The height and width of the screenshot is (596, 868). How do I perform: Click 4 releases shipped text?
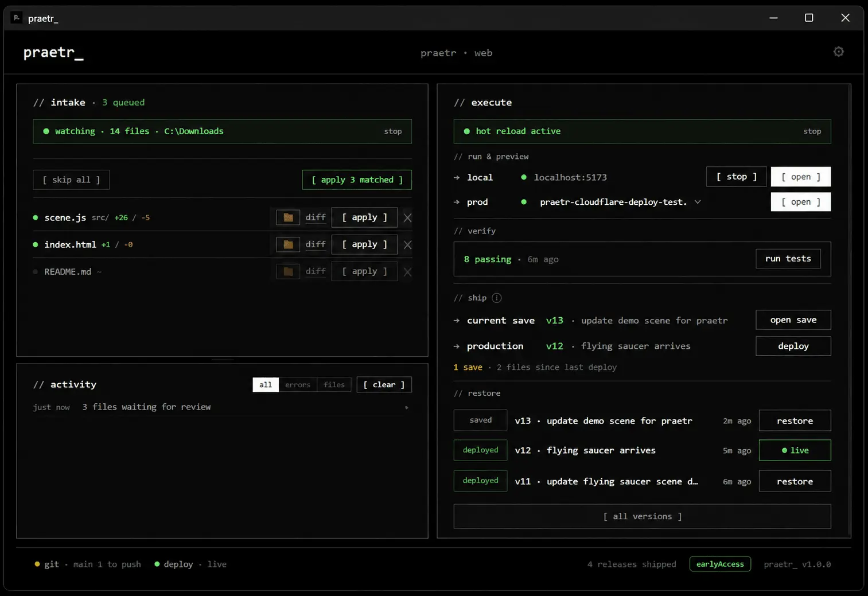[x=632, y=564]
